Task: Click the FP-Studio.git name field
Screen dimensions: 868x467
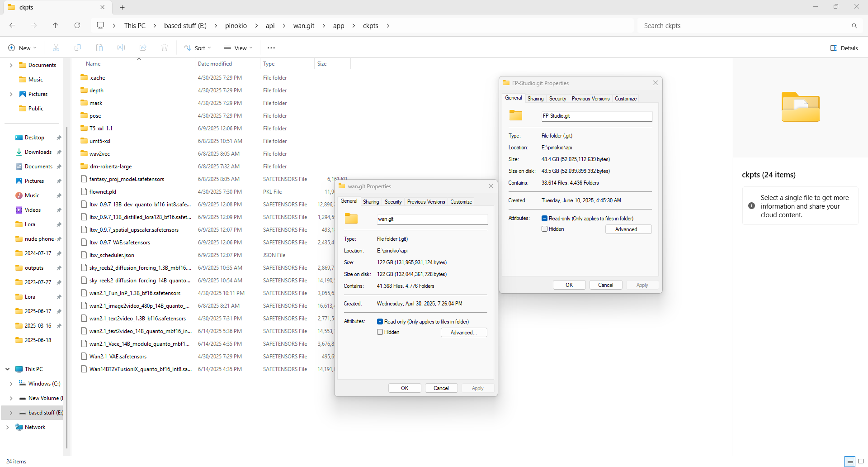Action: pos(597,116)
